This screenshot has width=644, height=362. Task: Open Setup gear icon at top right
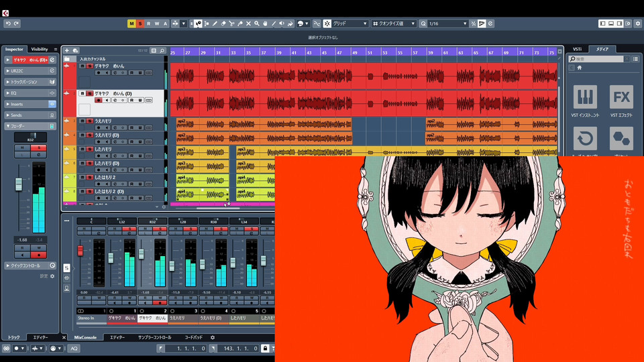638,24
